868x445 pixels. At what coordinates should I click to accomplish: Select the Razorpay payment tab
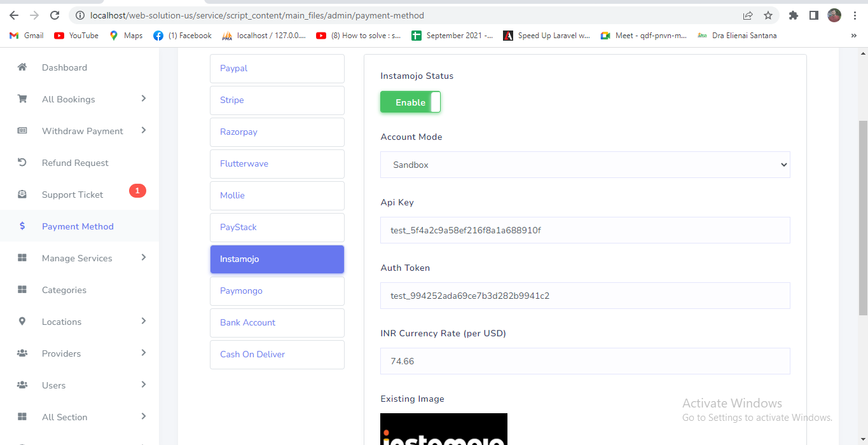click(x=277, y=132)
